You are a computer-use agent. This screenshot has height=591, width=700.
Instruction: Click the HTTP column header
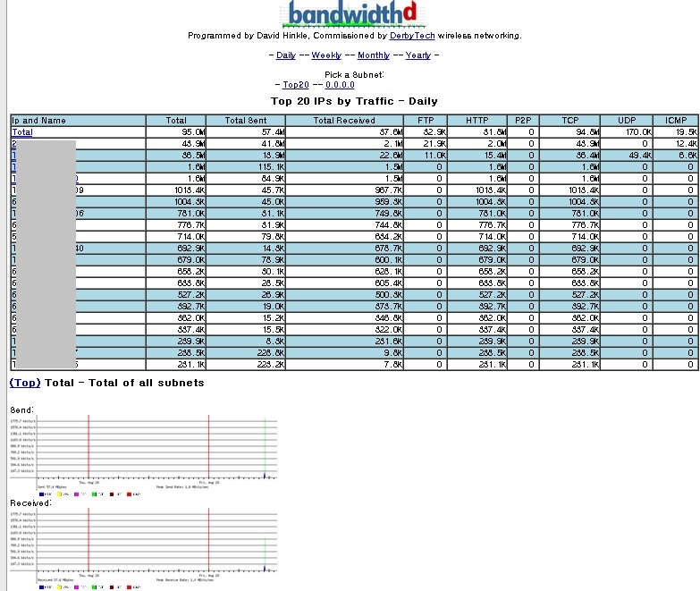pos(477,121)
